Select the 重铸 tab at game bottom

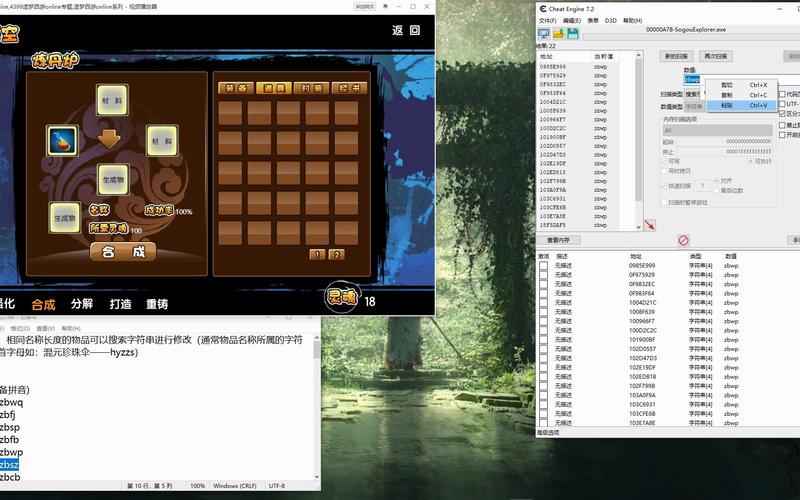(x=157, y=304)
